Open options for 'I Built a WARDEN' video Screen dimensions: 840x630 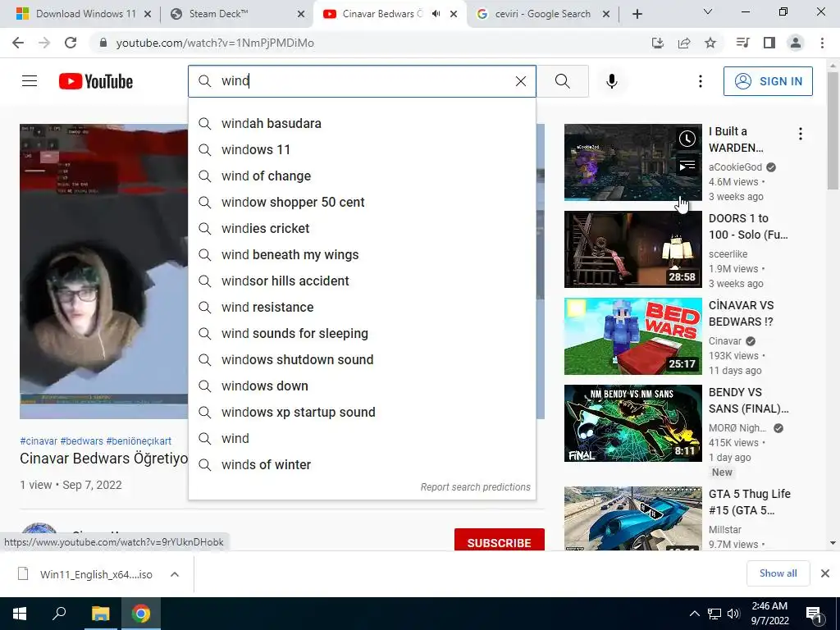point(801,134)
